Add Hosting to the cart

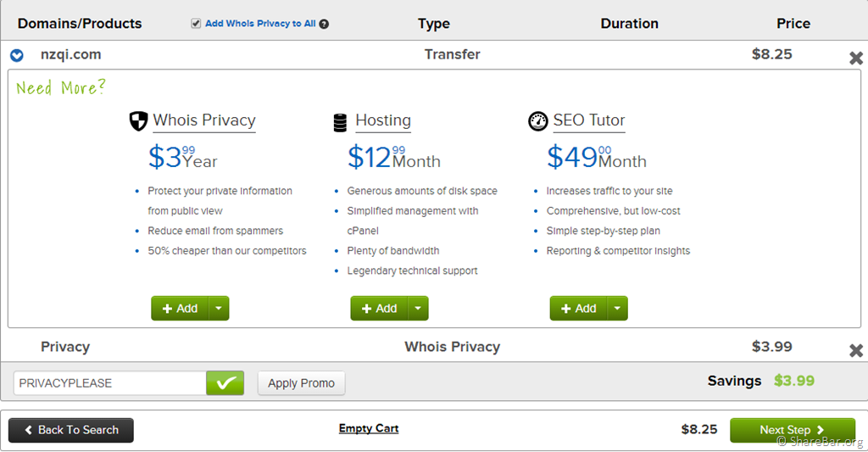[x=378, y=309]
